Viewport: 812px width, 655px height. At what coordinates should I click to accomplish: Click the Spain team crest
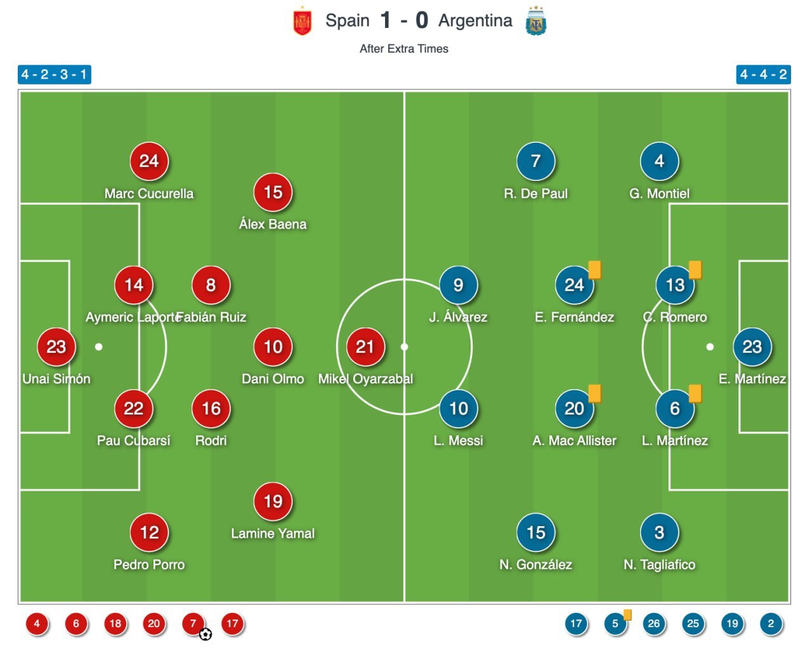point(303,21)
